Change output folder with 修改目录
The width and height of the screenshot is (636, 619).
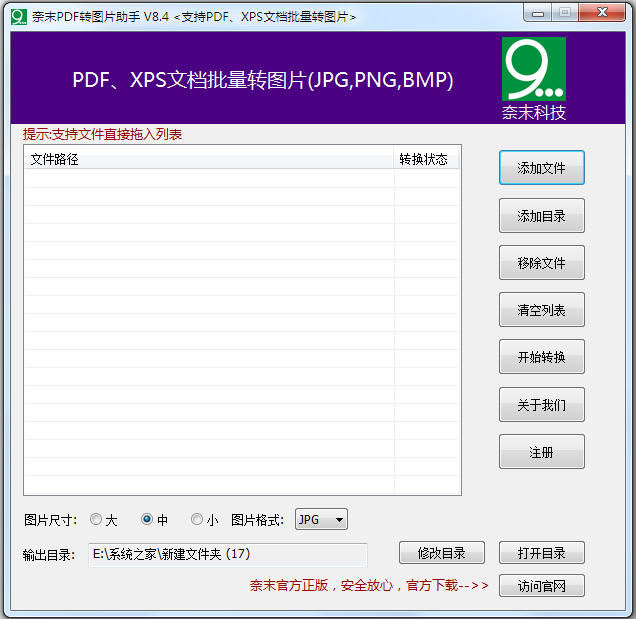point(442,552)
